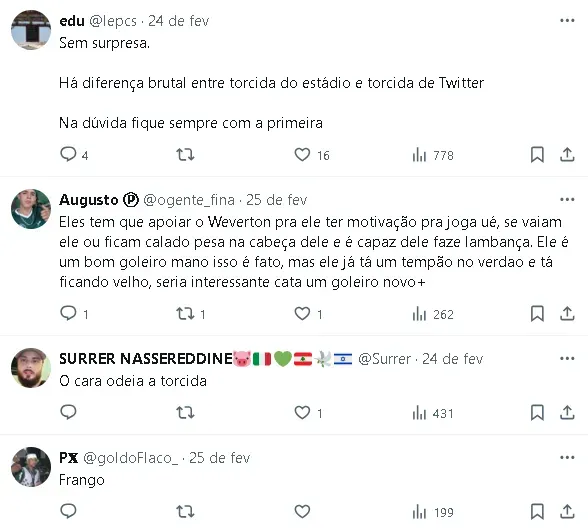Retweet edu's post about torcida
The width and height of the screenshot is (588, 530).
coord(185,154)
